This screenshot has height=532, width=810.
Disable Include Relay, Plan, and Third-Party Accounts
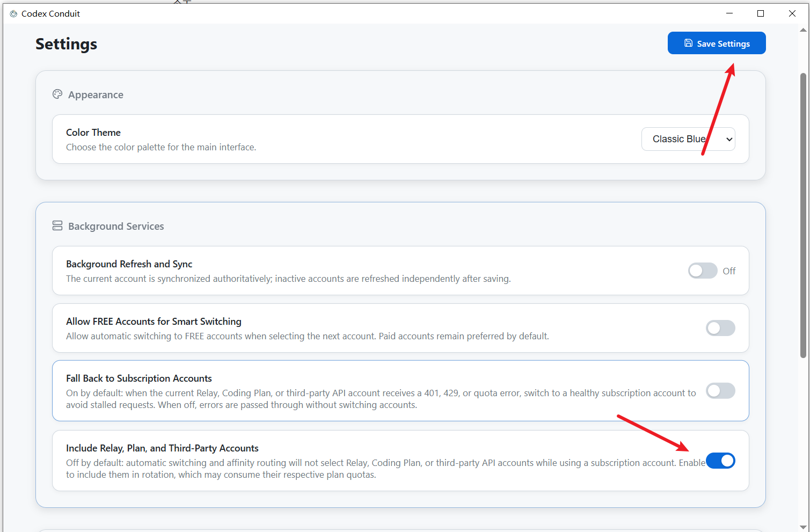[x=720, y=461]
